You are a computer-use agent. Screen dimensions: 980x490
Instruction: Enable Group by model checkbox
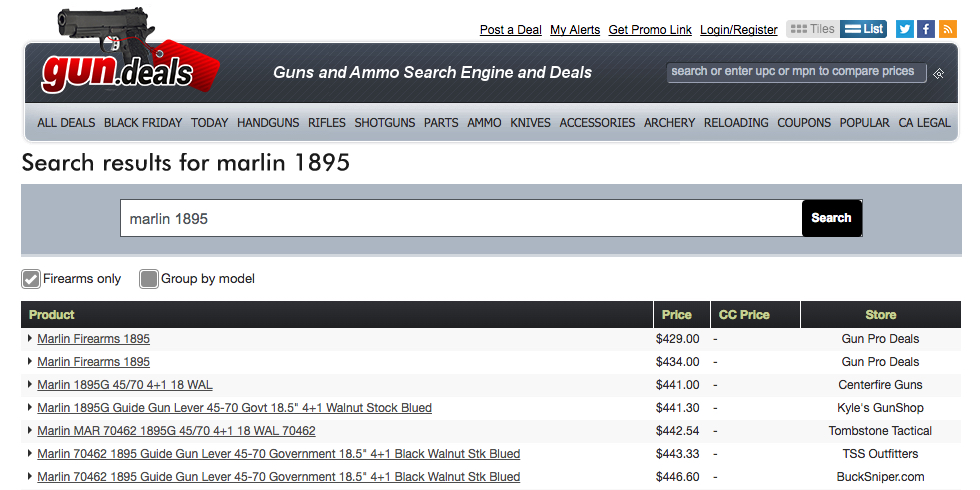point(149,279)
